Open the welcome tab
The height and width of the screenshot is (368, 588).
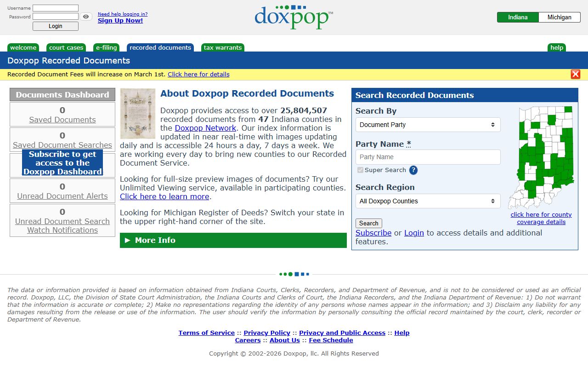point(23,47)
